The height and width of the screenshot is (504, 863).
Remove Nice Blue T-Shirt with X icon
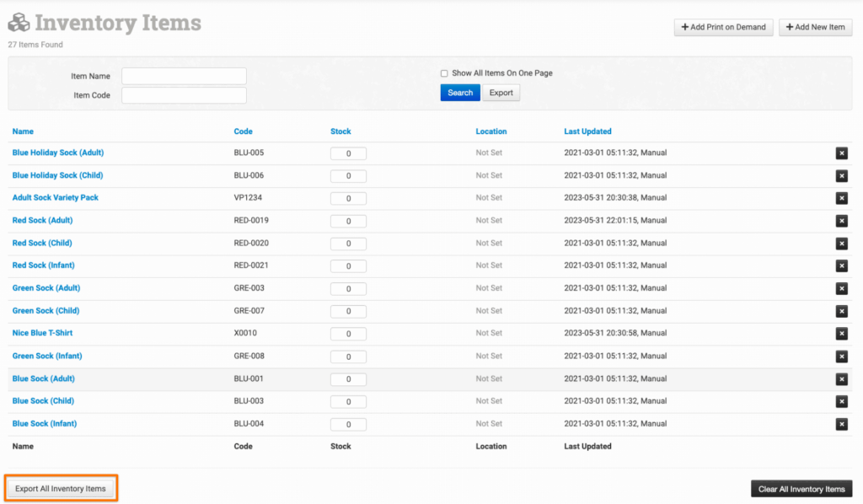coord(841,334)
